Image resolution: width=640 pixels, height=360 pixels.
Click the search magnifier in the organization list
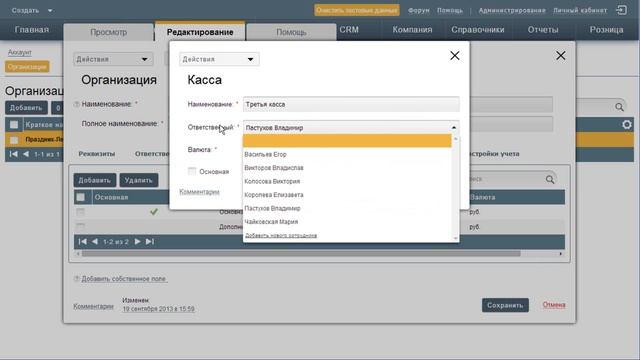click(619, 107)
